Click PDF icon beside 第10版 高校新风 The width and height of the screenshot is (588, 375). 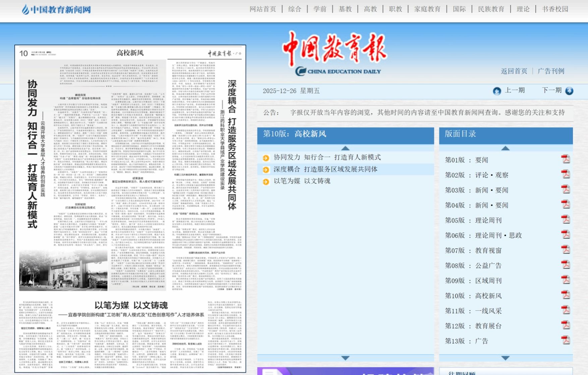coord(566,295)
